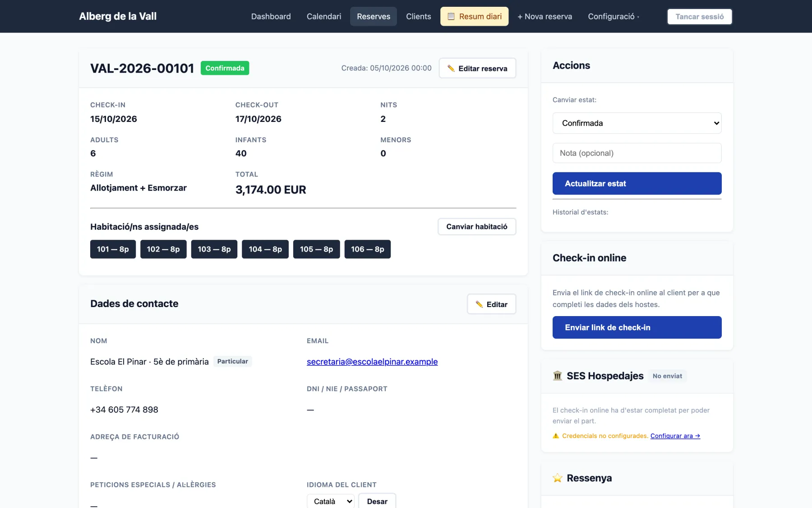Click pencil icon in contact Editar button
812x508 pixels.
tap(479, 304)
